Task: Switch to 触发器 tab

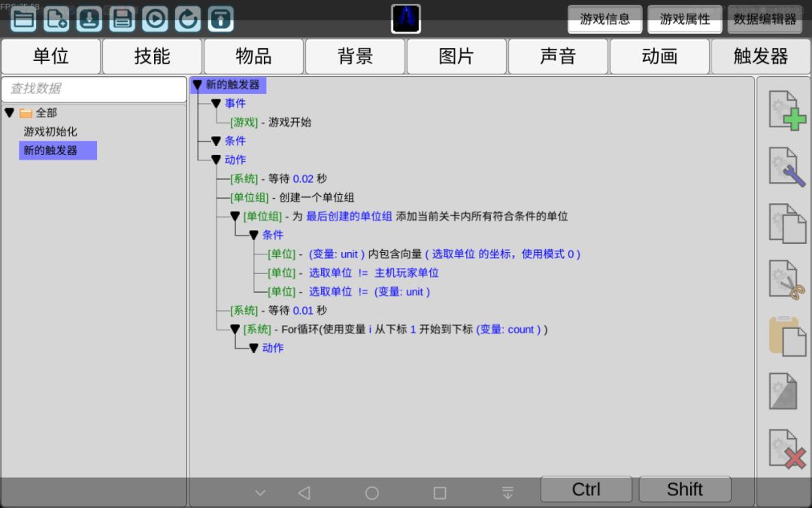Action: [761, 56]
